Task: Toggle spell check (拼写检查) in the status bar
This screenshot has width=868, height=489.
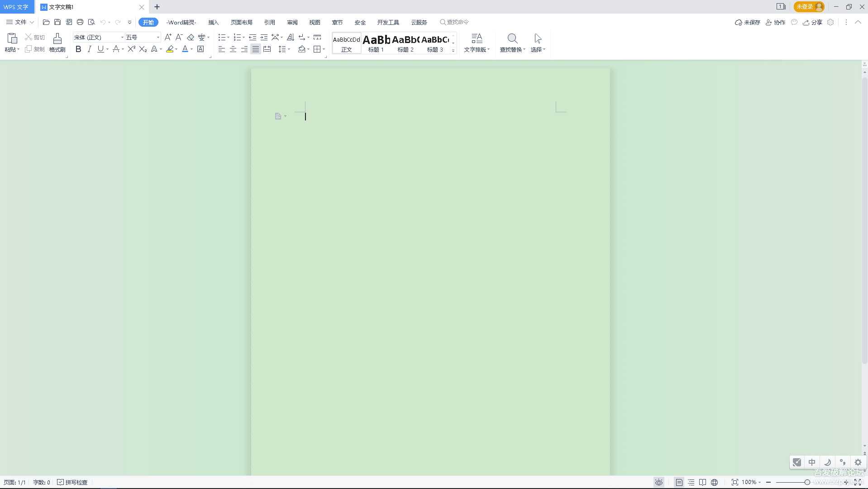Action: tap(72, 482)
